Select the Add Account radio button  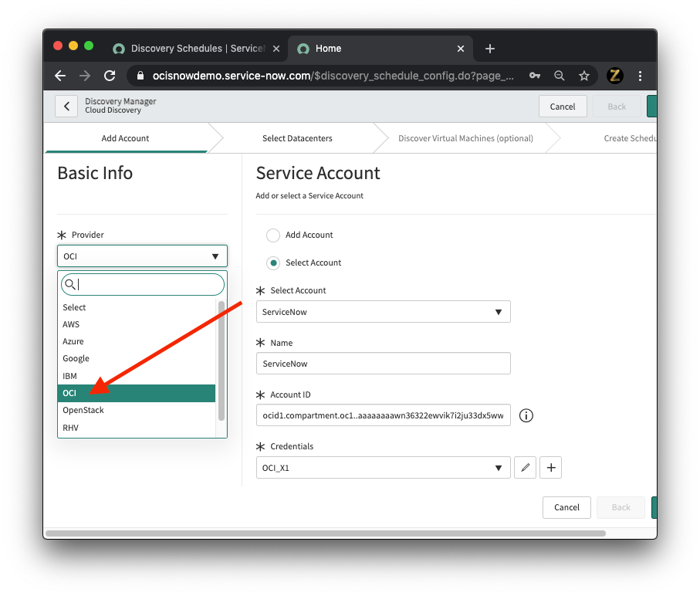pyautogui.click(x=273, y=235)
